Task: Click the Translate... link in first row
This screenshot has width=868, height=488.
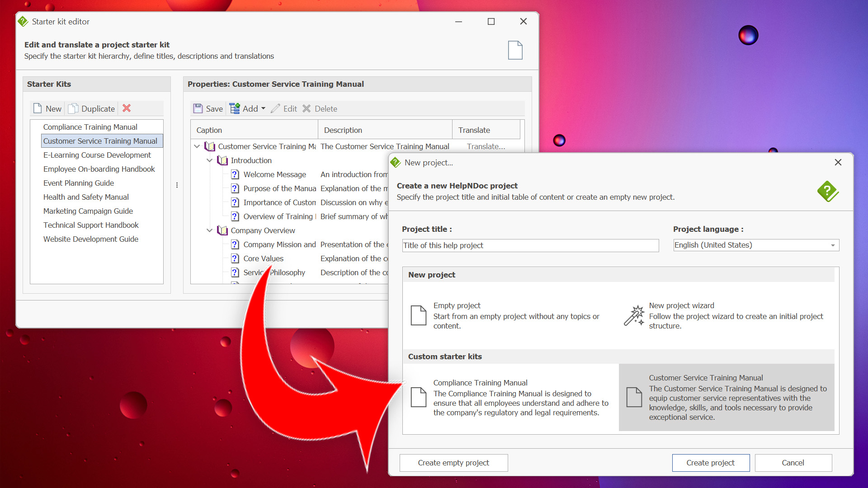Action: click(486, 146)
